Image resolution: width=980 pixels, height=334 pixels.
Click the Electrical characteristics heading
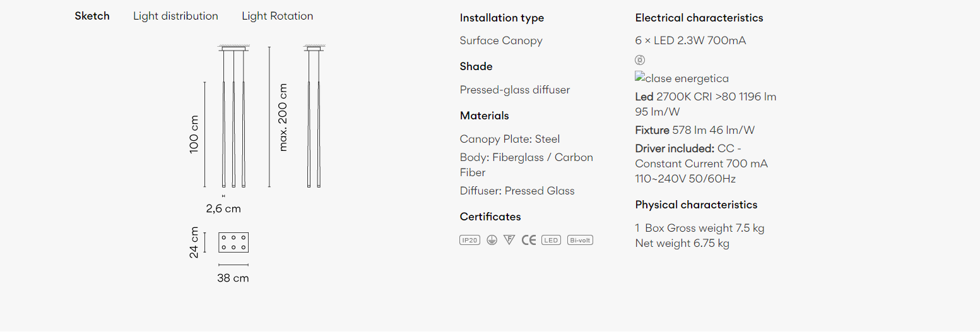click(x=699, y=18)
